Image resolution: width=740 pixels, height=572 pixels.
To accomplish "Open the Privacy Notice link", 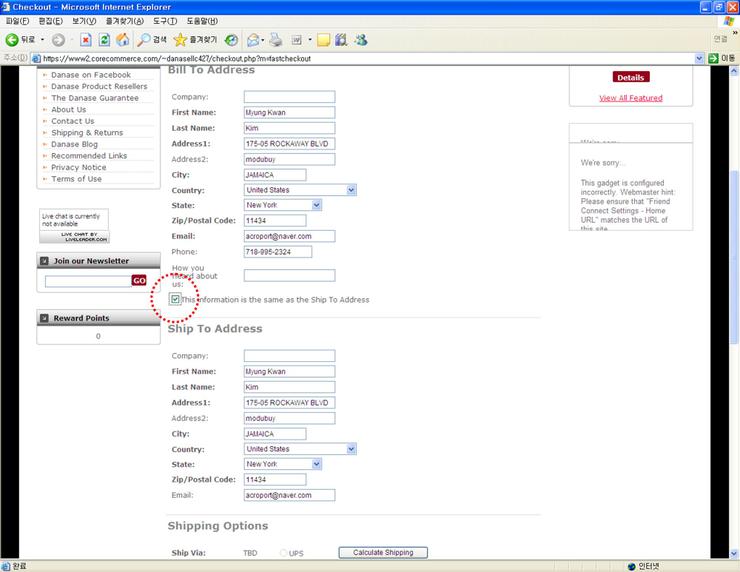I will pyautogui.click(x=78, y=168).
